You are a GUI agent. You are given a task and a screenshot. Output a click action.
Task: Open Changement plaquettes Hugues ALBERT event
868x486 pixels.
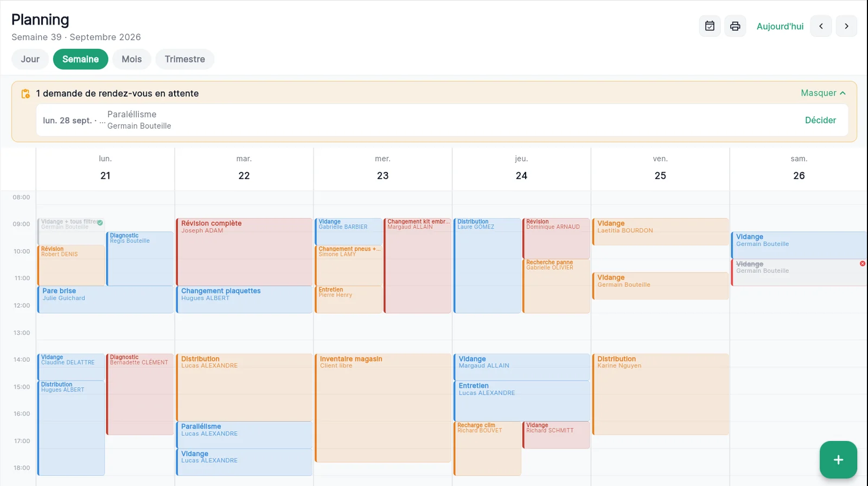coord(244,300)
